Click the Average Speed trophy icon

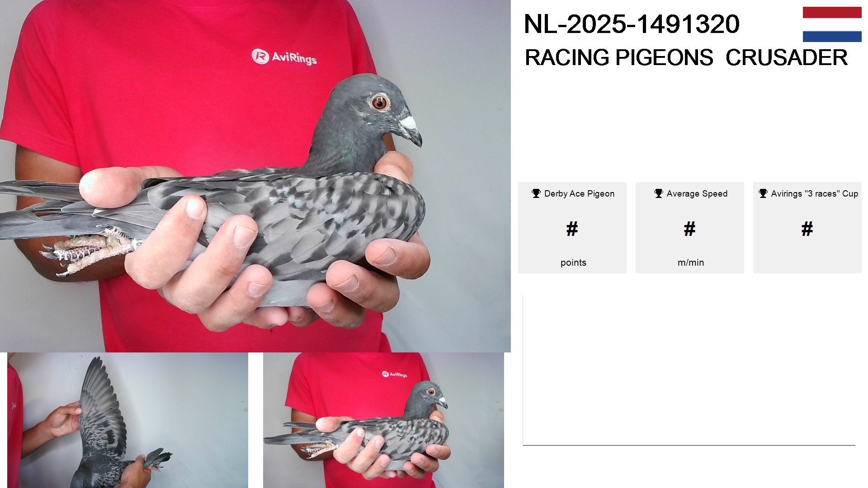coord(659,193)
